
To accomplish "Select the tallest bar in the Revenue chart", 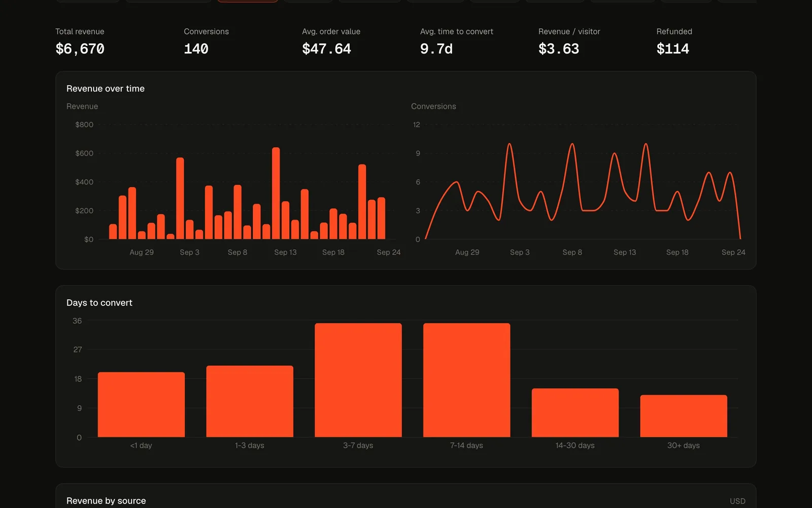I will (276, 193).
